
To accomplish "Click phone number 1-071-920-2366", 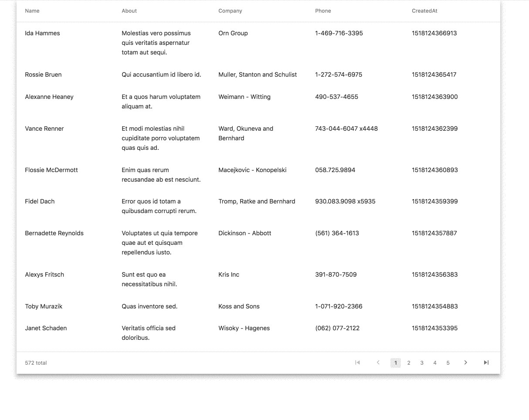I will point(339,306).
